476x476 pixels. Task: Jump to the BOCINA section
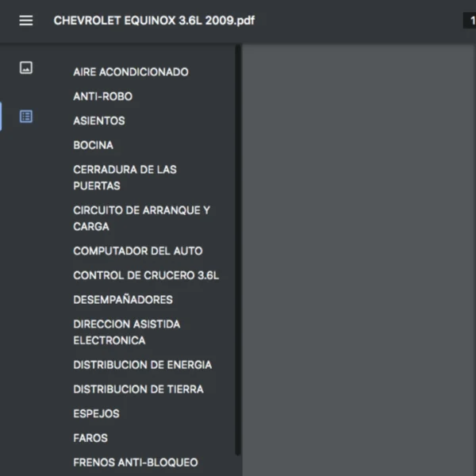click(94, 146)
